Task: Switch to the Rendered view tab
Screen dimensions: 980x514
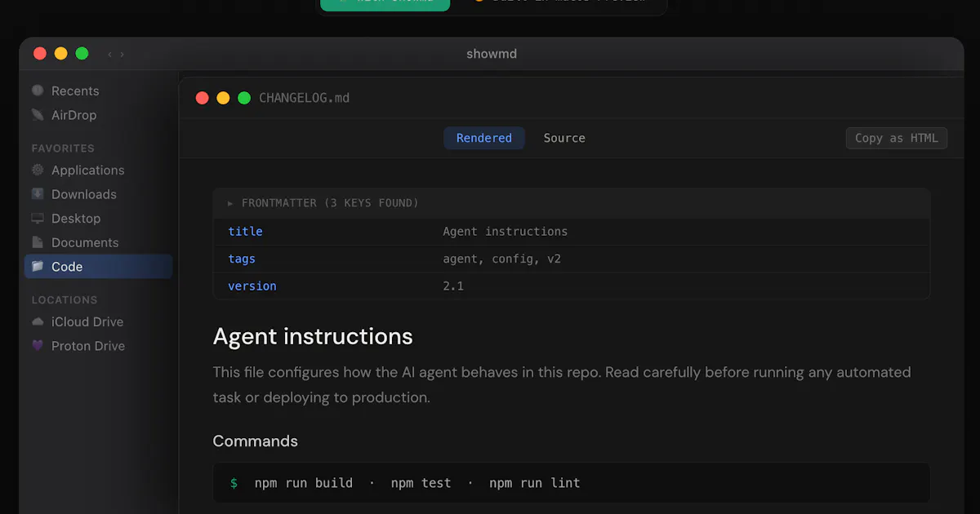Action: point(484,138)
